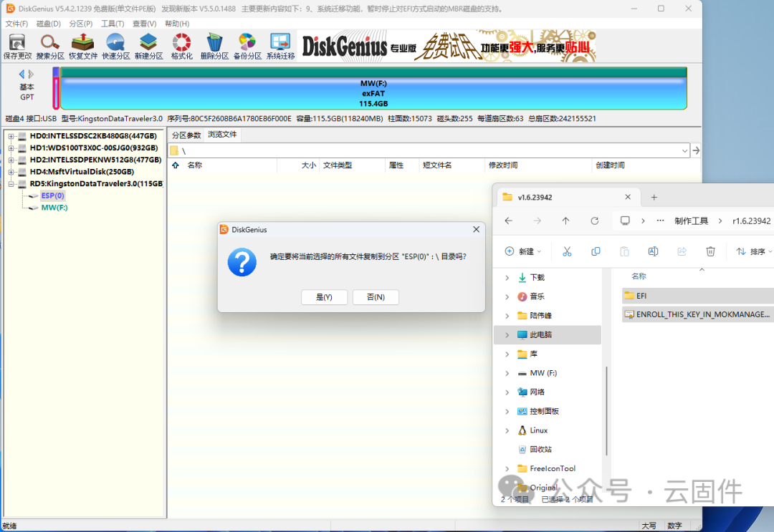Open the ellipsis breadcrumb menu in Explorer
Screen dimensions: 774x532
click(x=660, y=221)
